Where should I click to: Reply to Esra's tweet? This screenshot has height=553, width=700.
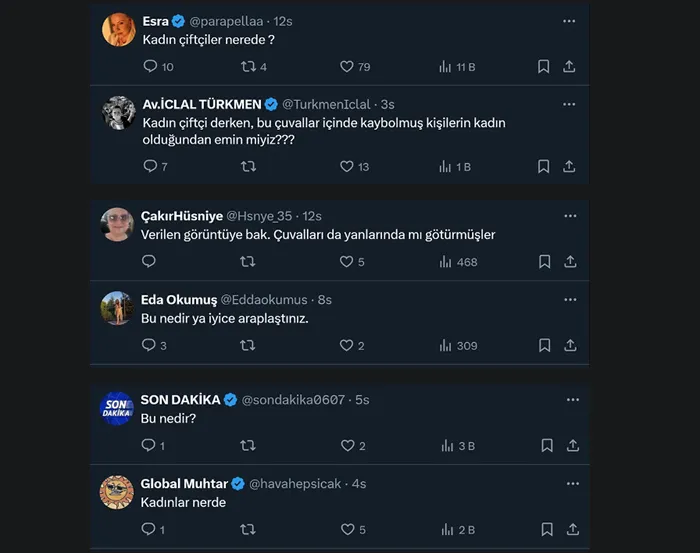coord(150,67)
